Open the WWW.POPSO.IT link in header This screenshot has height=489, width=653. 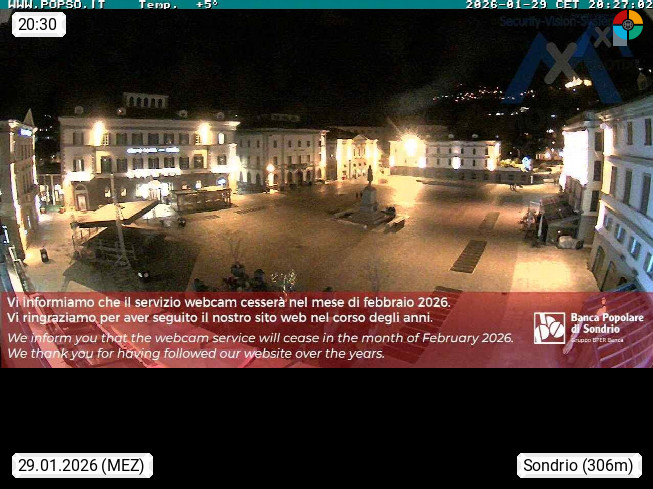(56, 5)
